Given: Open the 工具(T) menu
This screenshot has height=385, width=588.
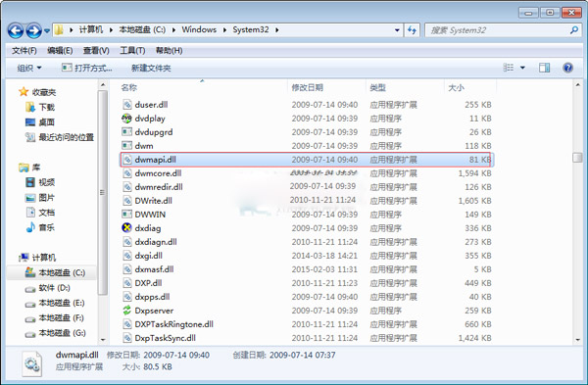Looking at the screenshot, I should 132,50.
